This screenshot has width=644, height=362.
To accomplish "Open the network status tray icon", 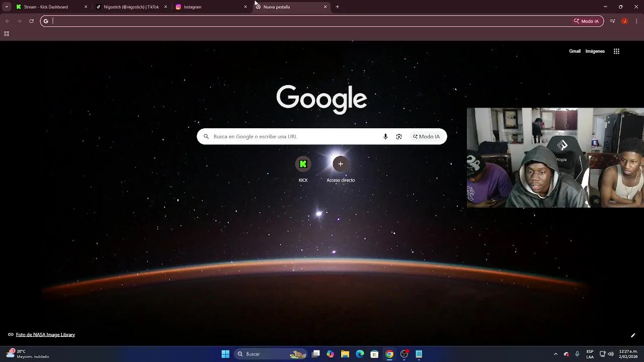I will tap(603, 354).
